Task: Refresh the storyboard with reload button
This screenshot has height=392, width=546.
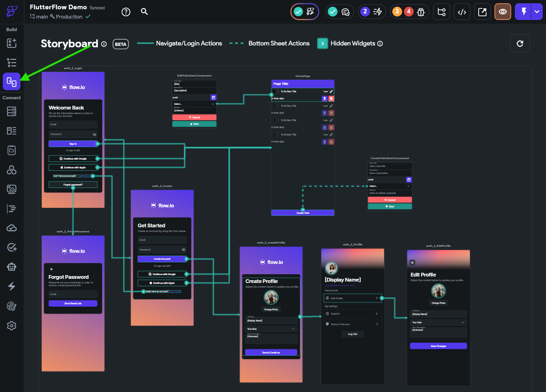Action: pos(520,44)
